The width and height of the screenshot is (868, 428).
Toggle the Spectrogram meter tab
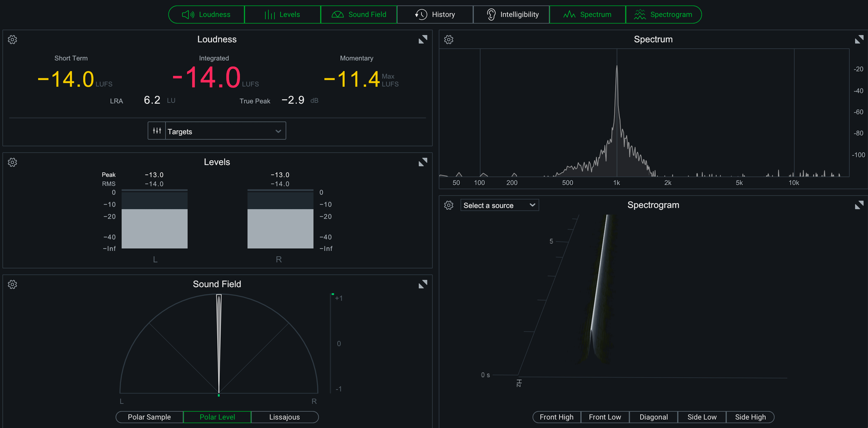(x=663, y=15)
